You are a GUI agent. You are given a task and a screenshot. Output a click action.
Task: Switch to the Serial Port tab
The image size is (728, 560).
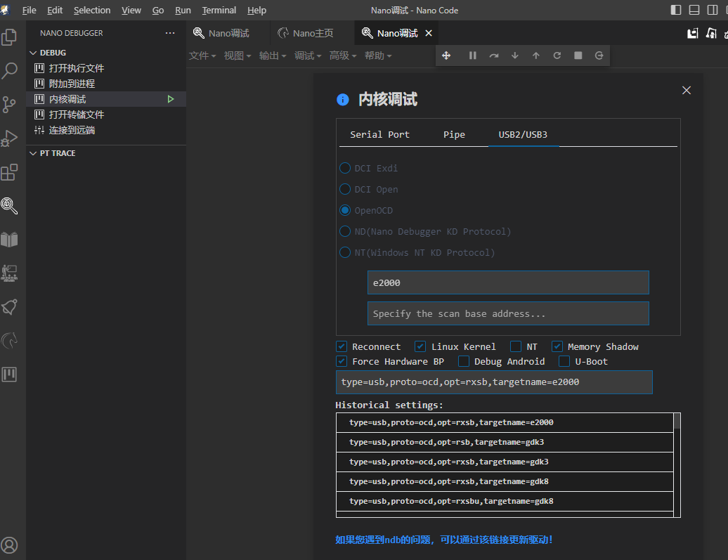pos(379,135)
